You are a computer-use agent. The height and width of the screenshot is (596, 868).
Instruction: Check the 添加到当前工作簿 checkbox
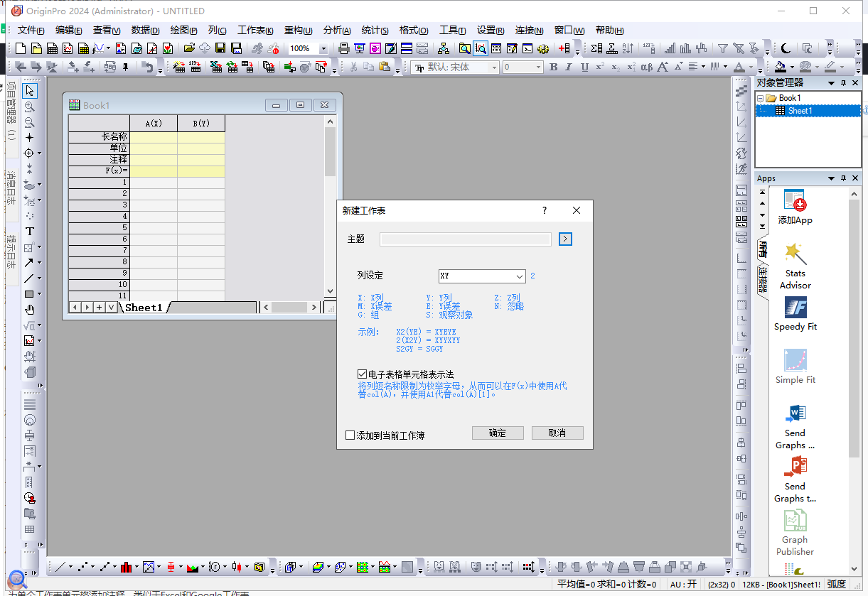350,435
